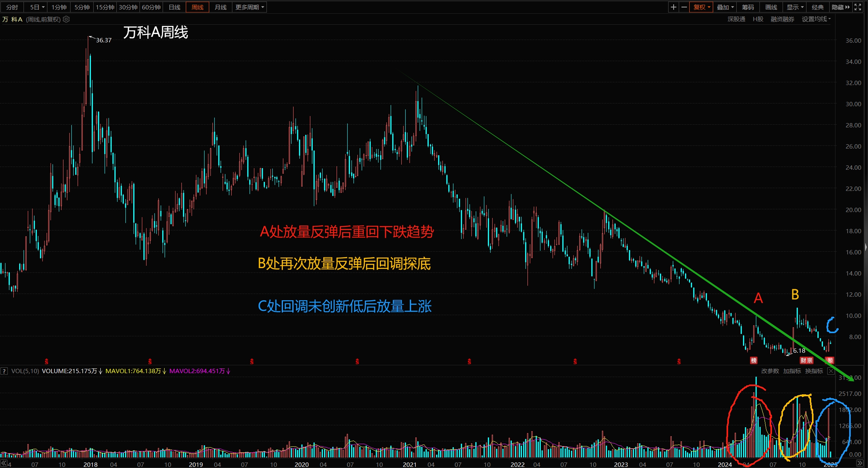The height and width of the screenshot is (468, 868).
Task: Open 设置均线 moving average settings
Action: click(816, 19)
